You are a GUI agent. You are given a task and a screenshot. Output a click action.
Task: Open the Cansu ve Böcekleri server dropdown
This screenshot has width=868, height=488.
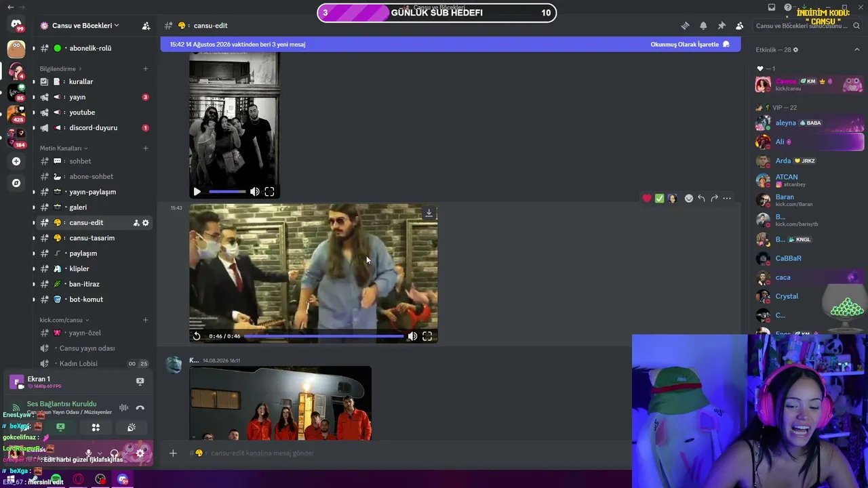click(85, 26)
